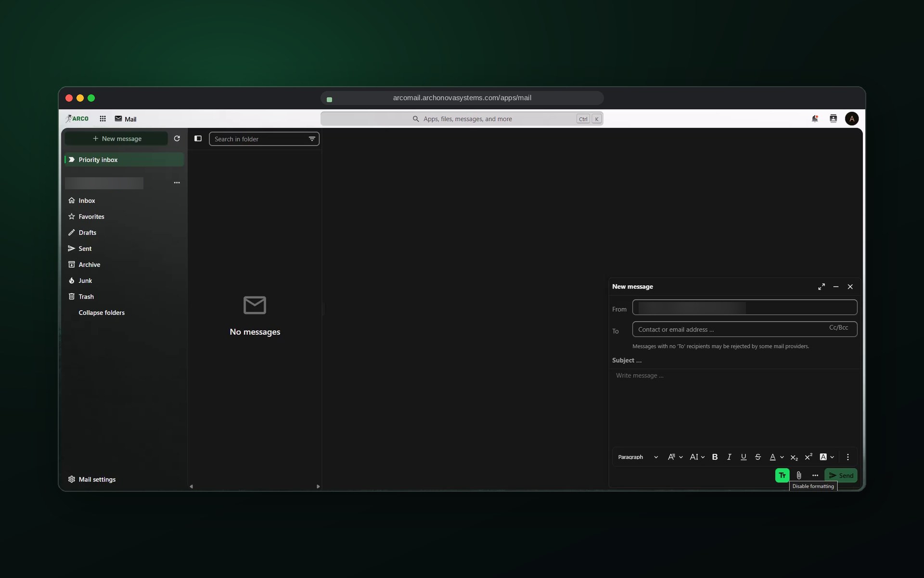
Task: Open the From address selector
Action: (x=744, y=307)
